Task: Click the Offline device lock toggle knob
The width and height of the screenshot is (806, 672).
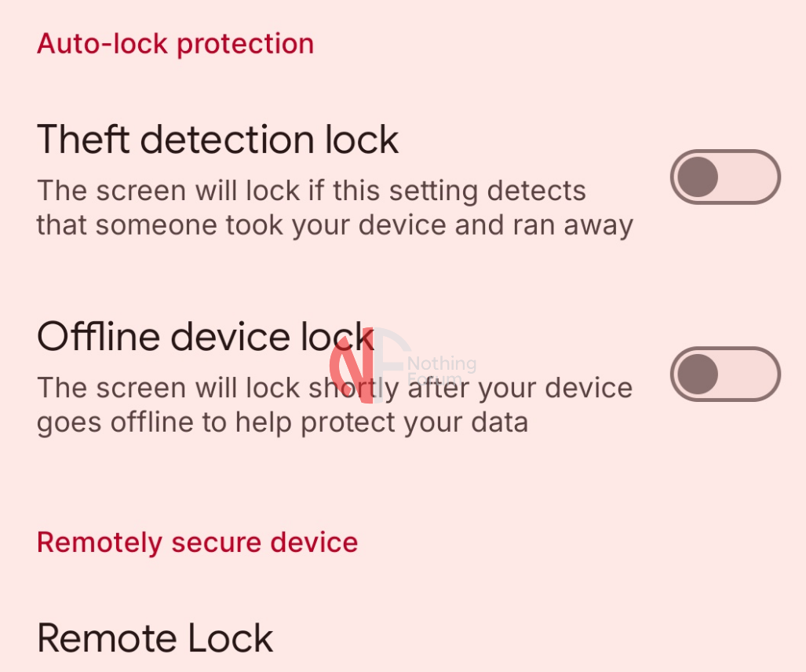Action: (x=698, y=374)
